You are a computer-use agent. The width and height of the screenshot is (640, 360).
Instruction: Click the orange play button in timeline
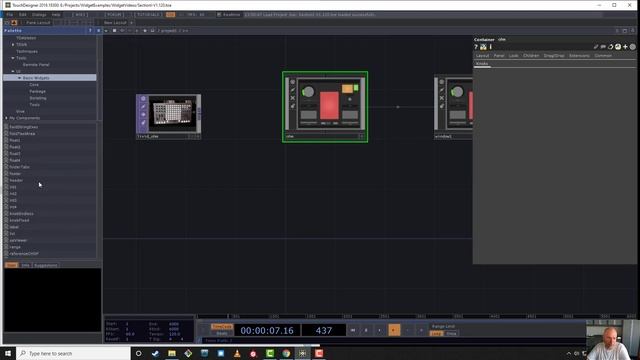pyautogui.click(x=394, y=330)
